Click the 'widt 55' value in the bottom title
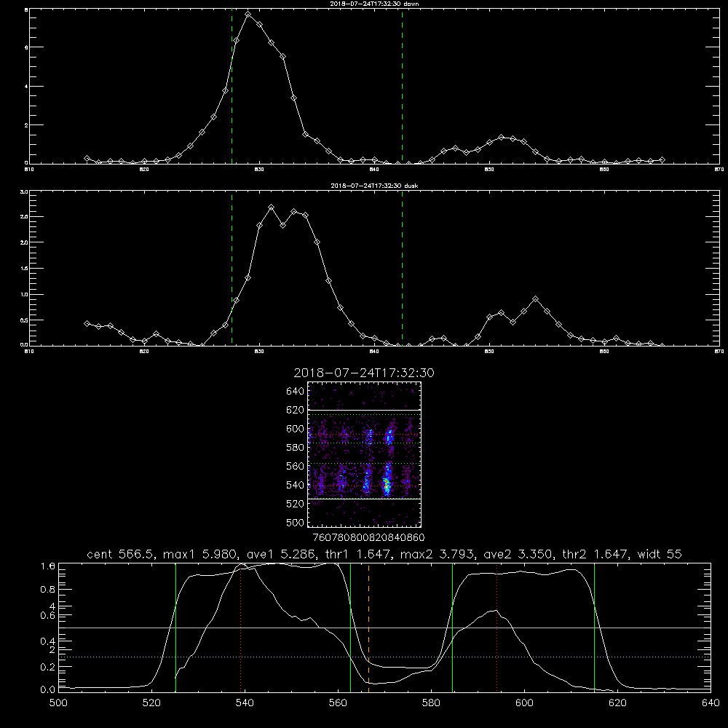 pos(660,554)
